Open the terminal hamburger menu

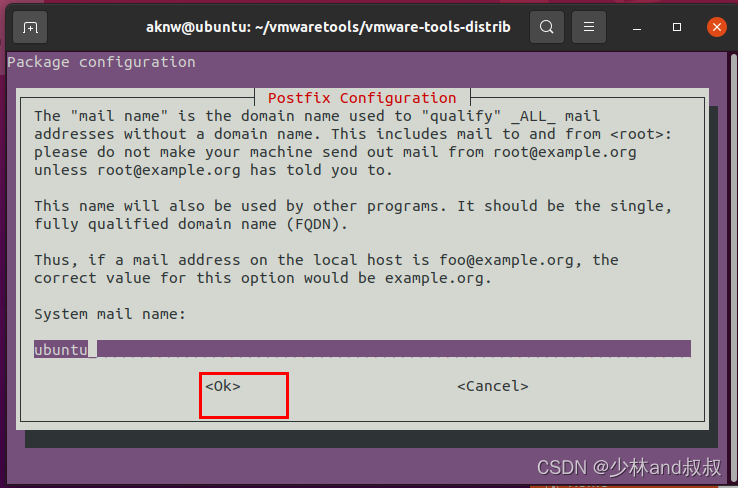[589, 27]
